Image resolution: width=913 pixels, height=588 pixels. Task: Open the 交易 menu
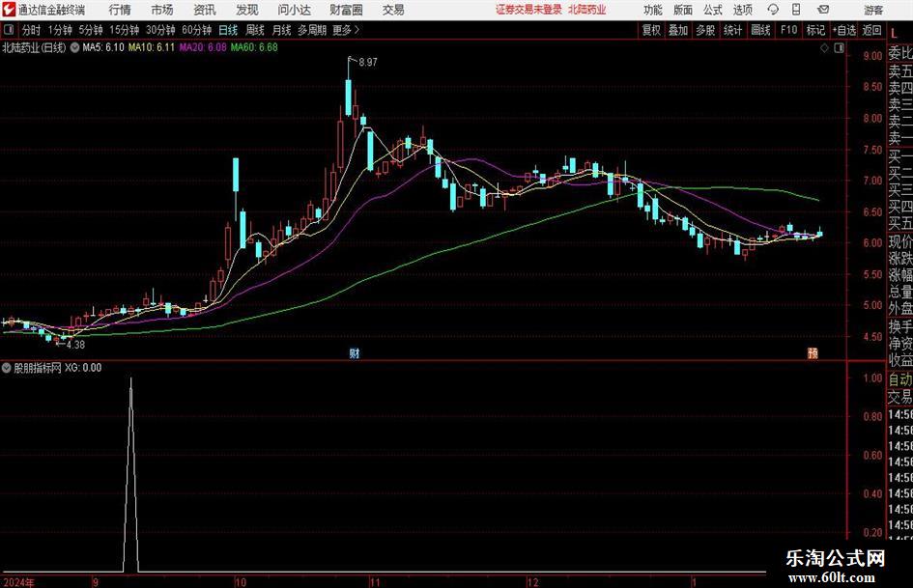click(x=393, y=10)
